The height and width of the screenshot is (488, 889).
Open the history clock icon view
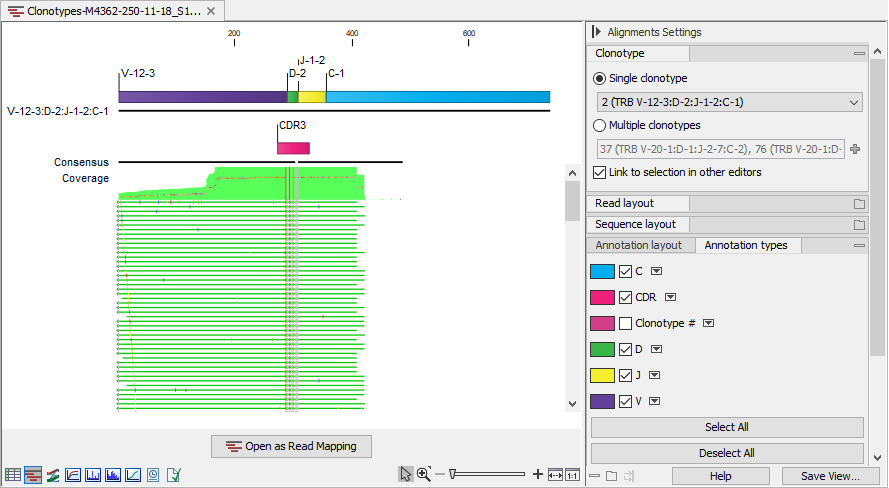point(153,474)
